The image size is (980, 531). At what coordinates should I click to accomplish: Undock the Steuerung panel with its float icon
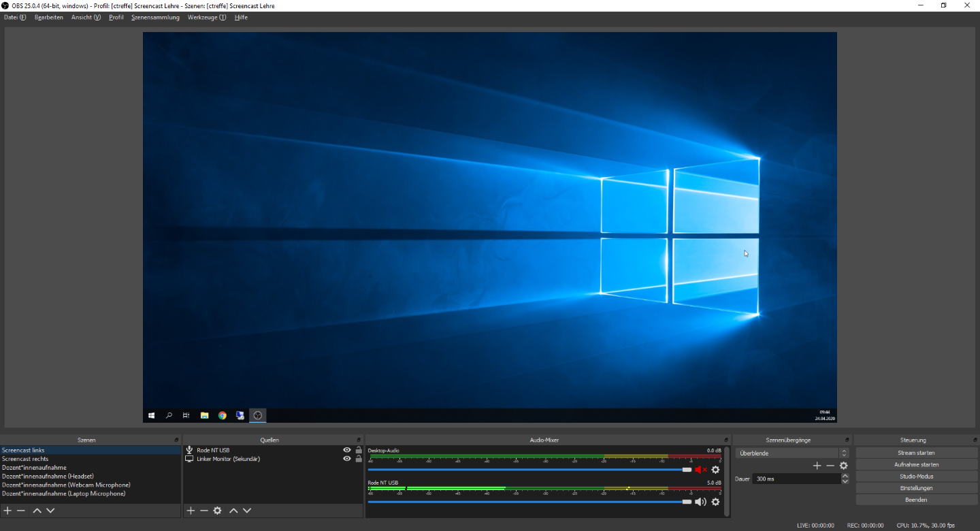975,440
